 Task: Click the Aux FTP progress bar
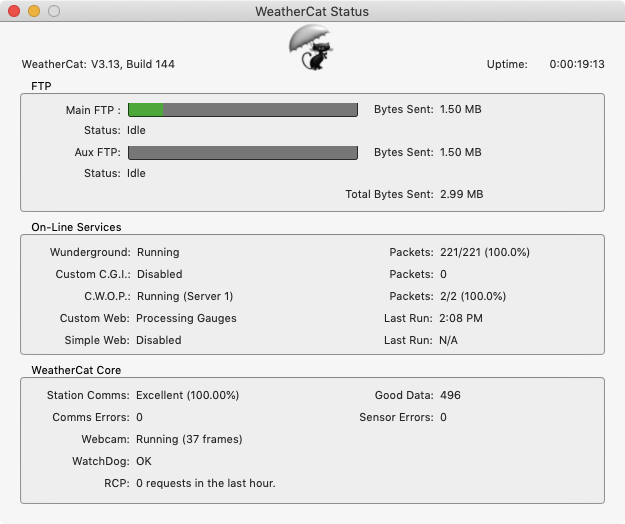(243, 153)
